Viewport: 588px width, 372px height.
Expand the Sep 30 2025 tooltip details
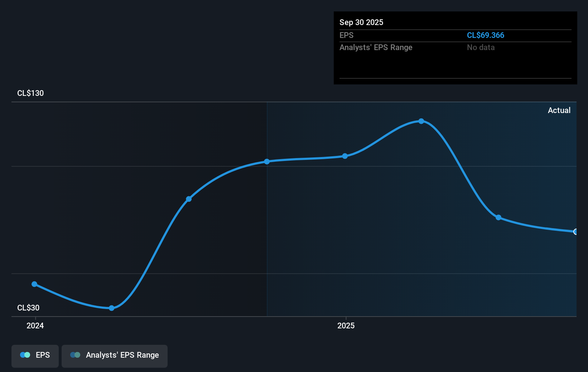coord(361,22)
